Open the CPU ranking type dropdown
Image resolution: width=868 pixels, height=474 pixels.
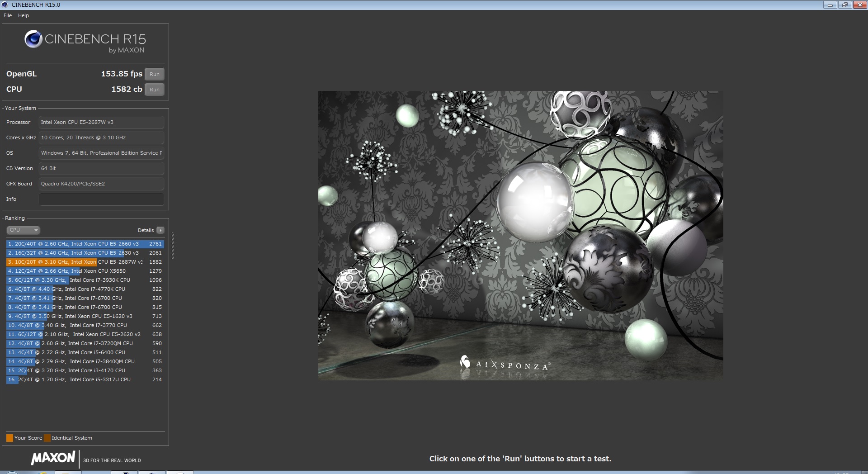[24, 230]
